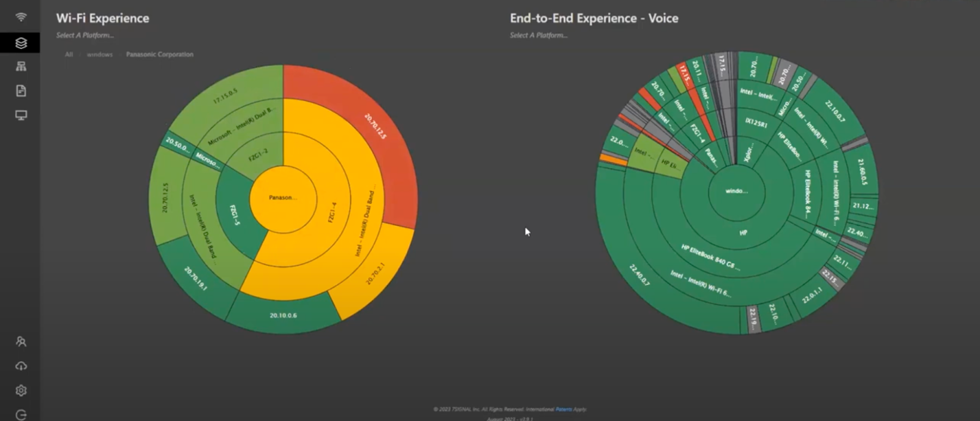Click the cloud download sidebar icon

point(21,366)
